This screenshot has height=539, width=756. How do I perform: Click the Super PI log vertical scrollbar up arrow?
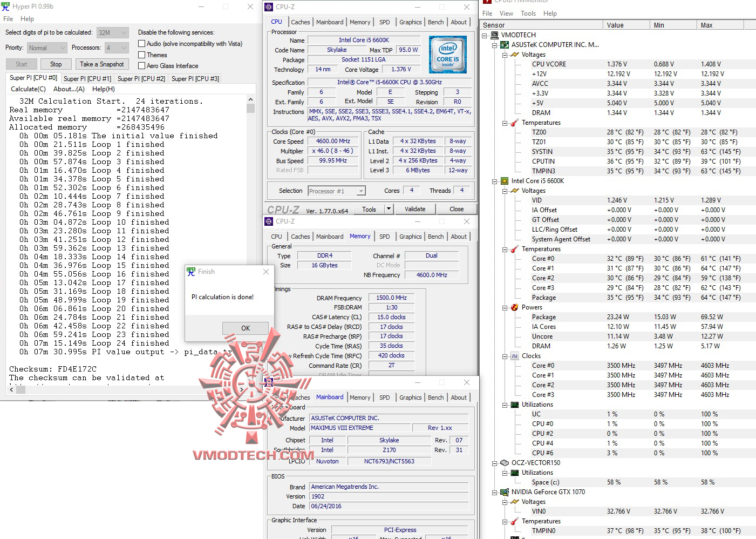250,100
